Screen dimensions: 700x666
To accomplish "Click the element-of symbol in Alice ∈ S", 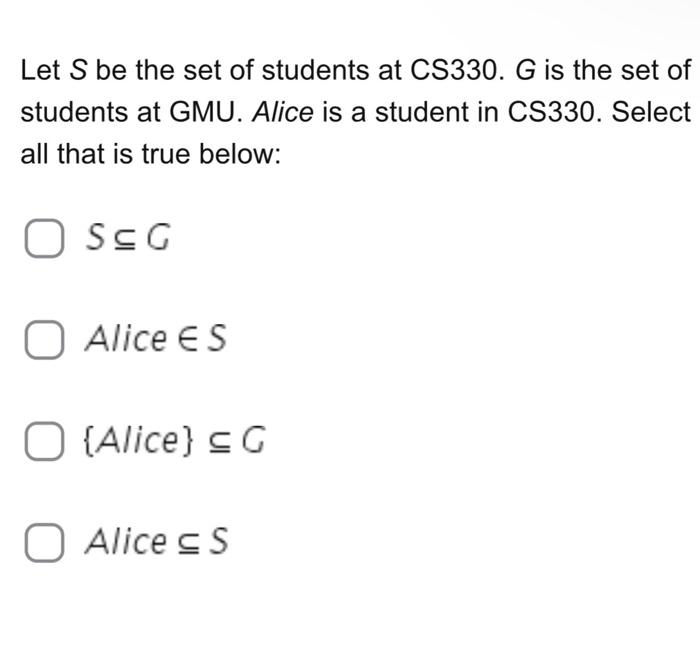I will pyautogui.click(x=187, y=338).
